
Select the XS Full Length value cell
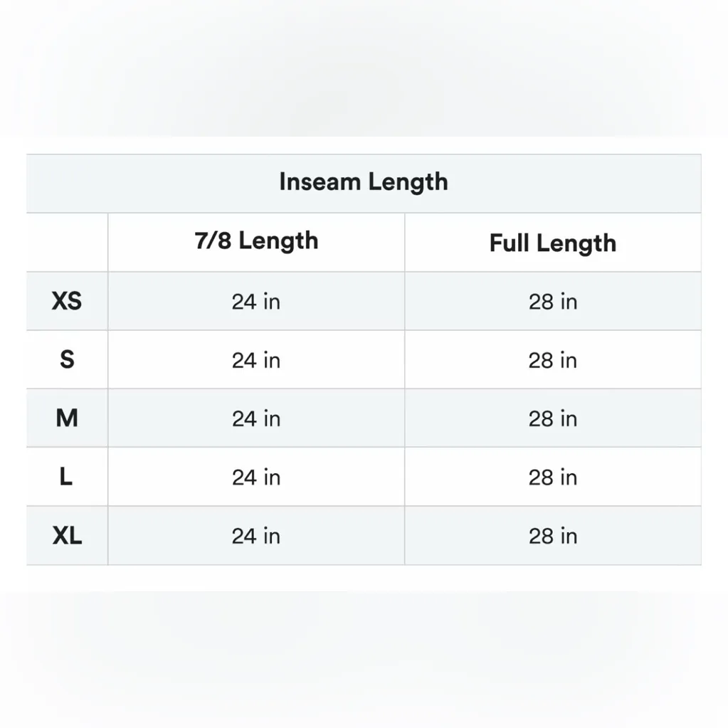(552, 302)
